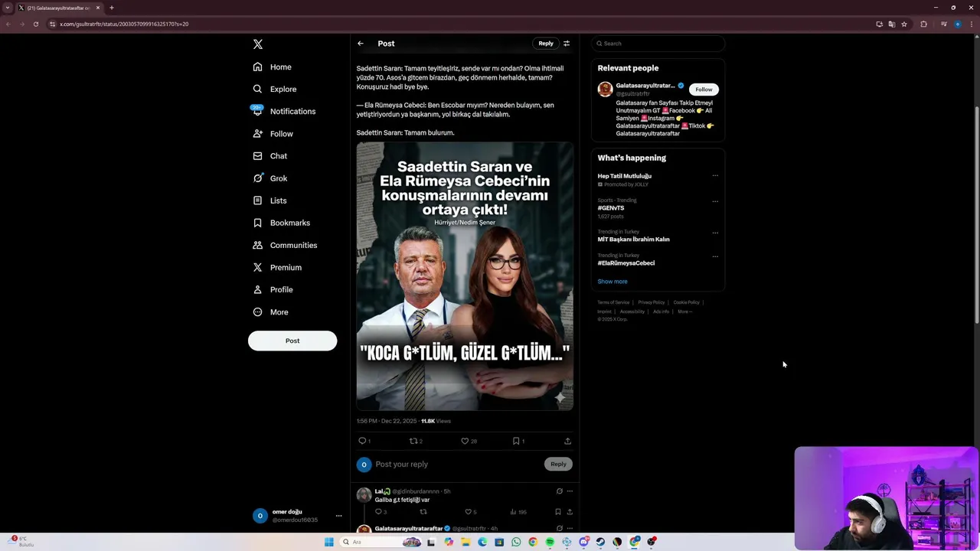The height and width of the screenshot is (551, 980).
Task: Open the Lal commenter's avatar
Action: click(x=364, y=495)
